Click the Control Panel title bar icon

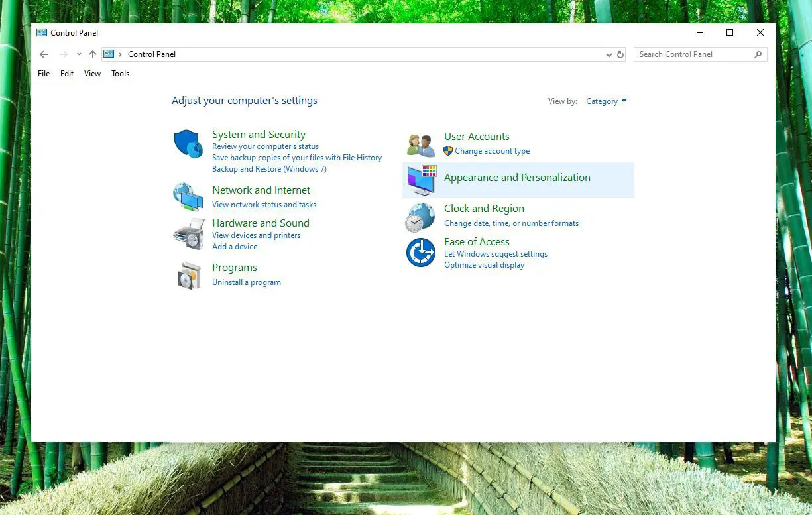click(x=42, y=32)
